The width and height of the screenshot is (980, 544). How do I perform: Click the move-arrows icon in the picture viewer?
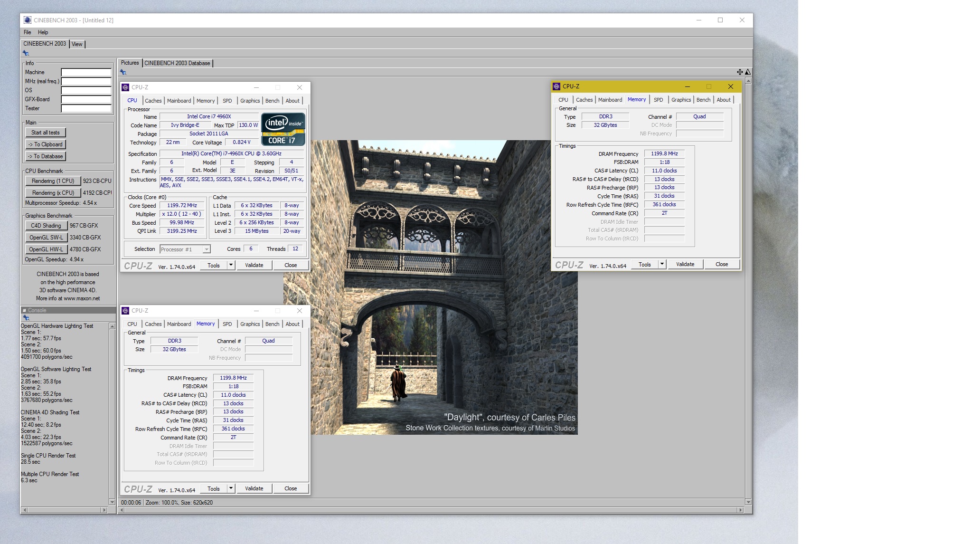740,72
